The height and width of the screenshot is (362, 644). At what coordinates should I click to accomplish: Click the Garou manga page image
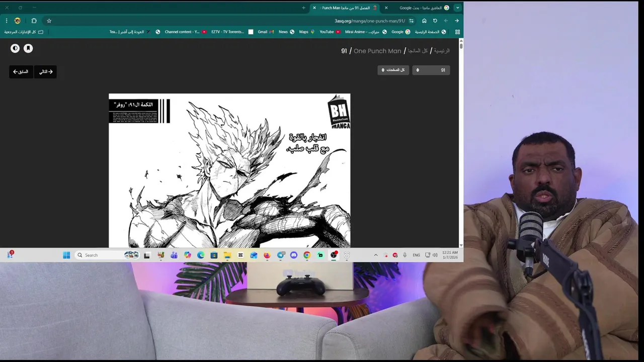(x=229, y=170)
